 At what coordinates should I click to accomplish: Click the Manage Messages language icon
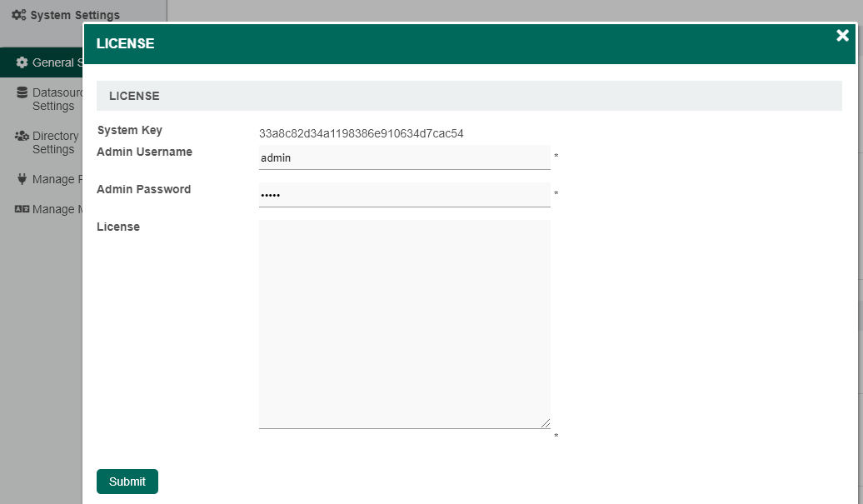(22, 209)
